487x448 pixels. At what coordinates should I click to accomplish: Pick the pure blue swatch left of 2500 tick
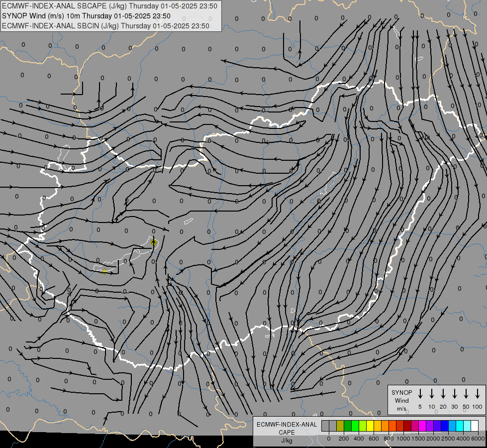(444, 426)
